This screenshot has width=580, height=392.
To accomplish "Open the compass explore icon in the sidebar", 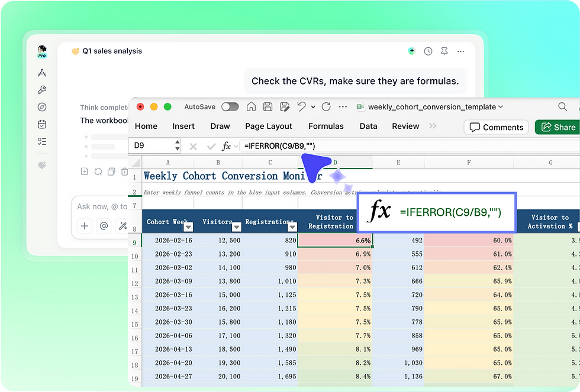I will [x=42, y=107].
